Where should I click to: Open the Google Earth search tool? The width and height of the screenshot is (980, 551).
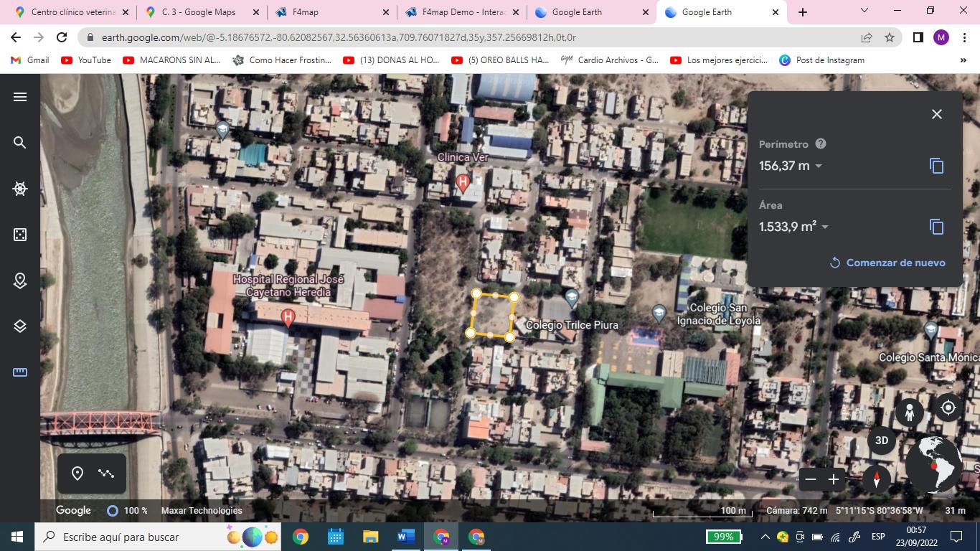coord(20,143)
